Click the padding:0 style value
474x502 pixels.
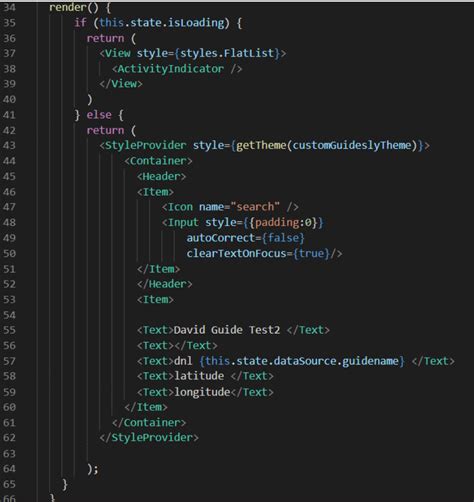[x=283, y=223]
